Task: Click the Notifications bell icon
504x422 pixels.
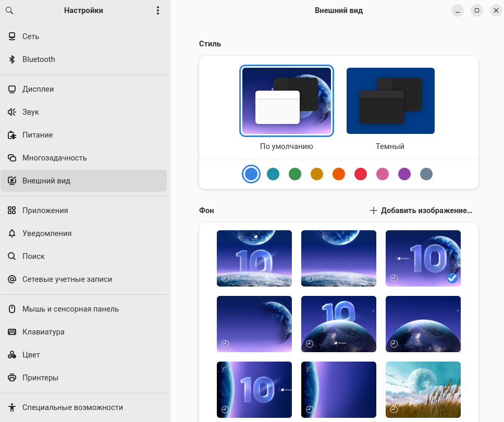Action: coord(12,233)
